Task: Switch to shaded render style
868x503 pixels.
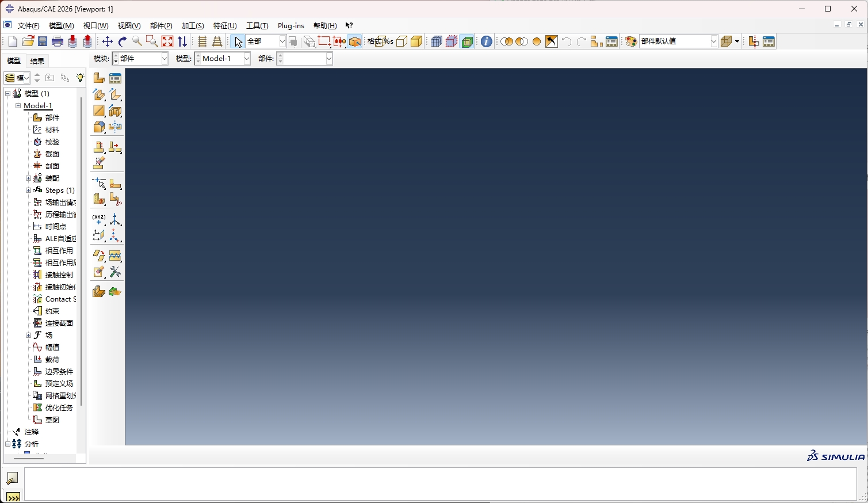Action: (x=416, y=41)
